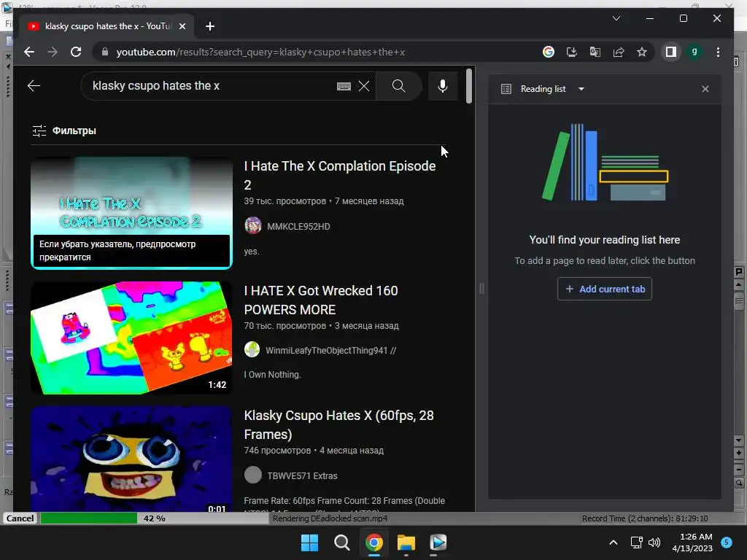Screen dimensions: 747x560
Task: Open a new Chrome tab
Action: [209, 26]
